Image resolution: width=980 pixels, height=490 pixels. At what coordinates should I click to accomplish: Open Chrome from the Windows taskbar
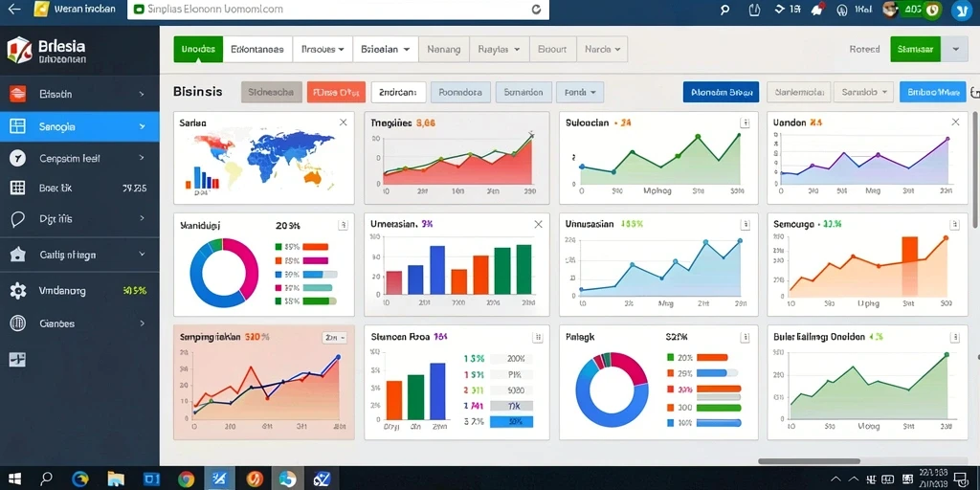click(186, 479)
